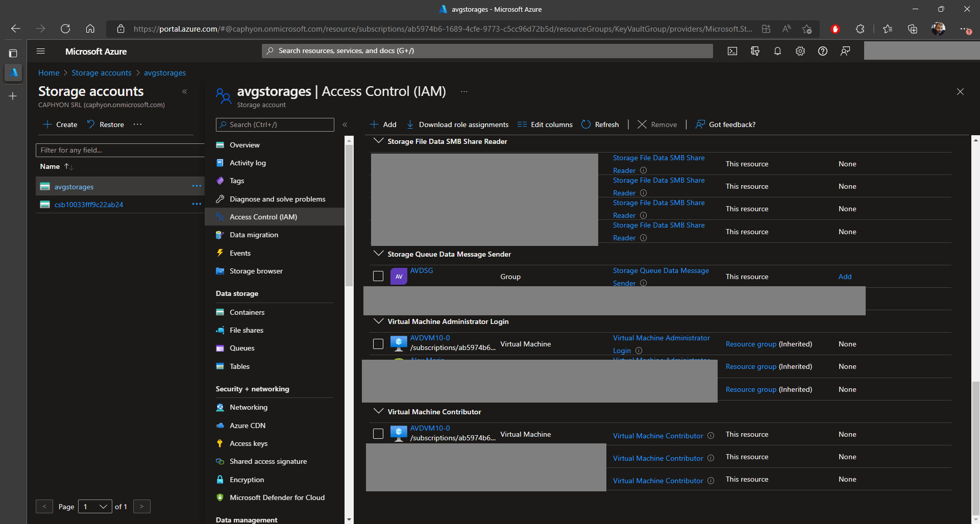The width and height of the screenshot is (980, 524).
Task: Focus the Filter for any field box
Action: coord(120,150)
